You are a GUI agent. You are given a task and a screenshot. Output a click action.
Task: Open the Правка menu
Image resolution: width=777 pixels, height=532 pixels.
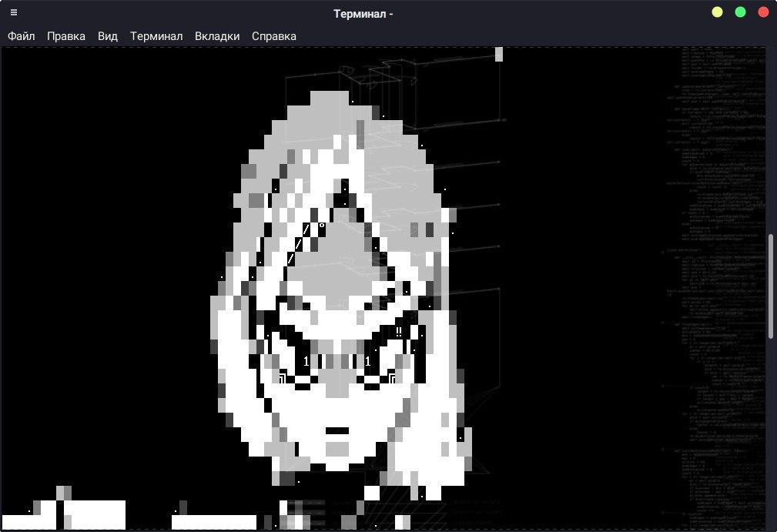66,36
